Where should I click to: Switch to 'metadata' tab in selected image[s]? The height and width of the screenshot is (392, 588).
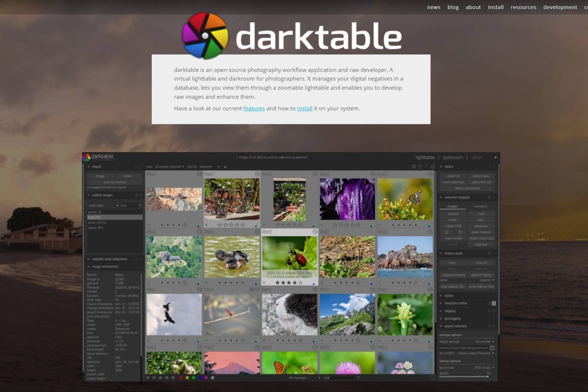[480, 206]
